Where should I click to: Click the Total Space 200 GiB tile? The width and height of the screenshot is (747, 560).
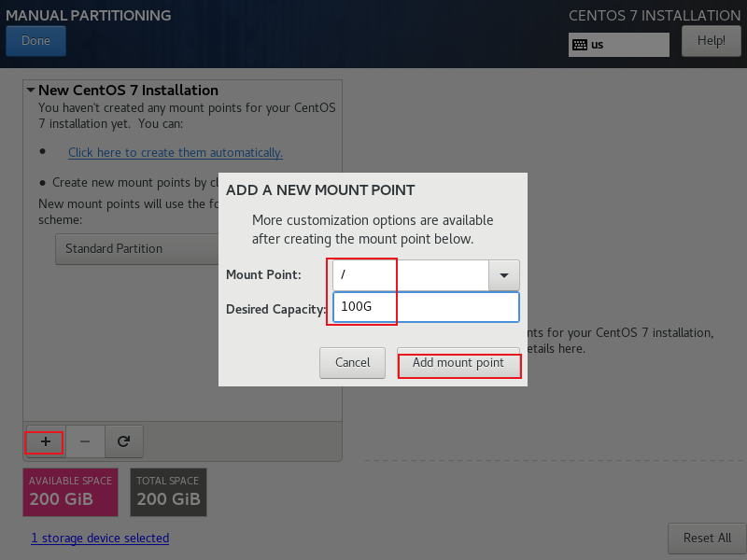click(x=169, y=493)
